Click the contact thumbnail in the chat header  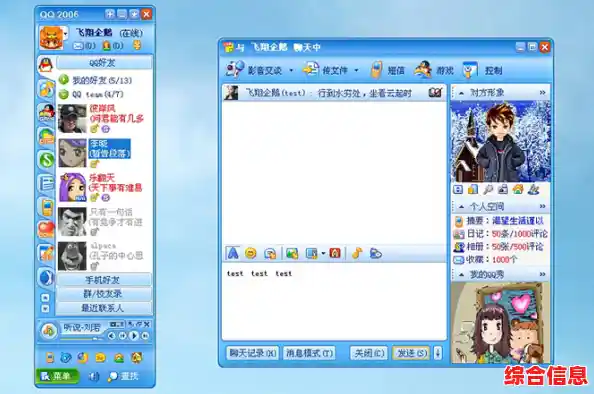[231, 92]
